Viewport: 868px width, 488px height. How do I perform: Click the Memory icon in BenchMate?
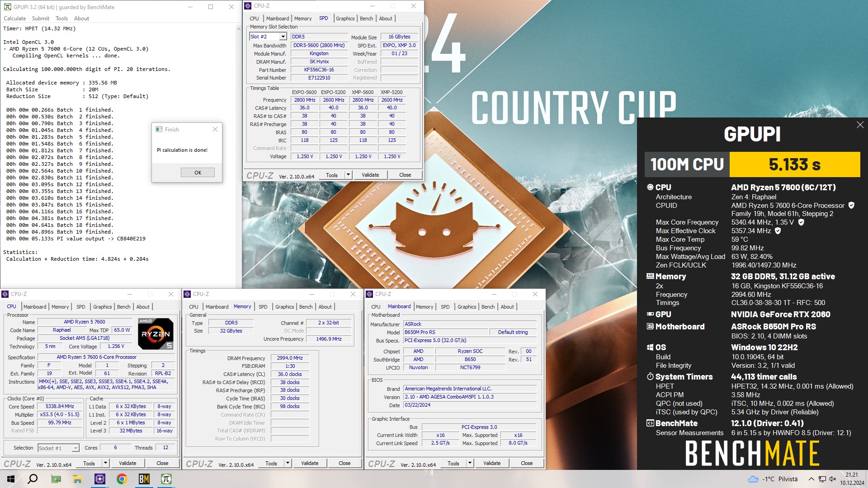tap(650, 276)
